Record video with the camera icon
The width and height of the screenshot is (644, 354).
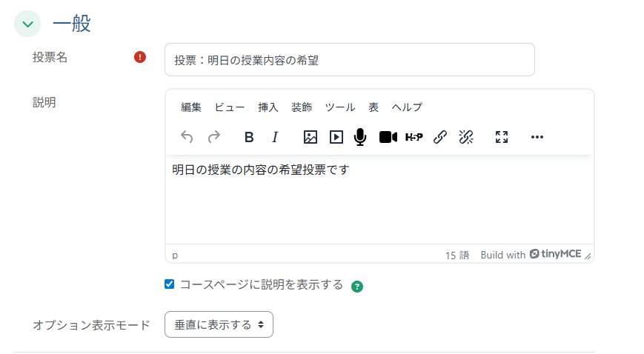coord(388,137)
